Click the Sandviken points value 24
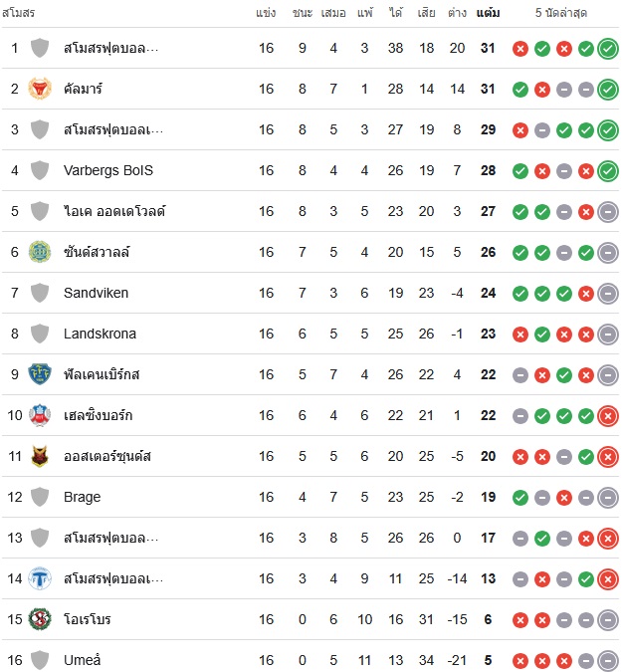 coord(488,293)
